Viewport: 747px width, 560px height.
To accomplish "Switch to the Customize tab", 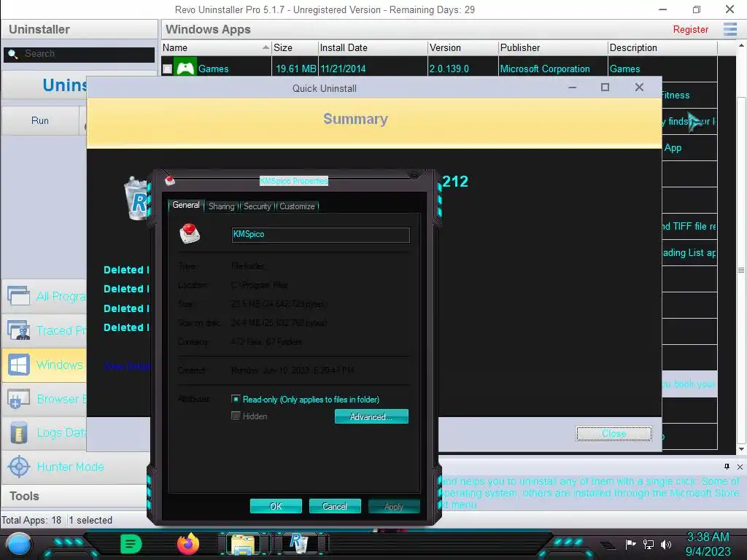I will [297, 206].
